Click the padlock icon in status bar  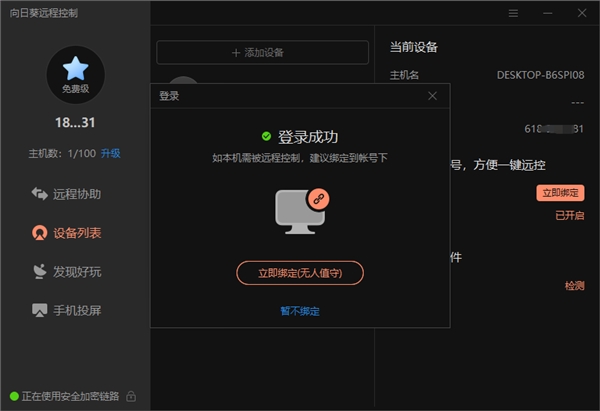point(131,396)
